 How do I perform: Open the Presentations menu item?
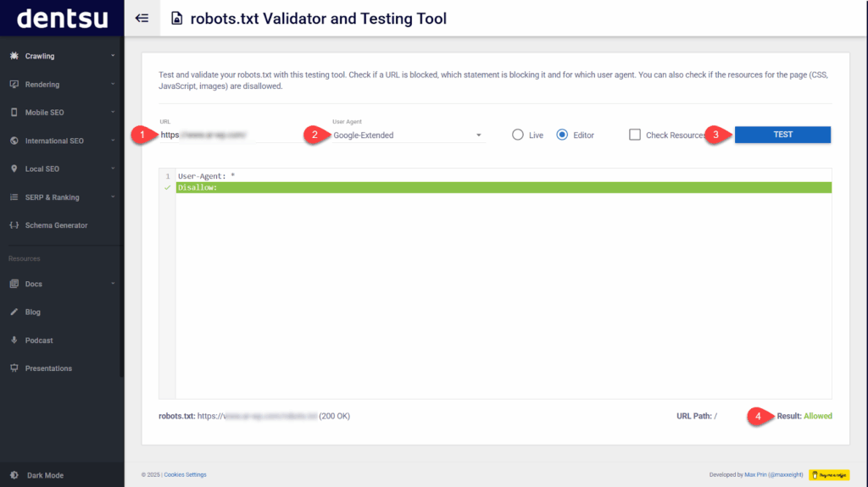pyautogui.click(x=62, y=368)
